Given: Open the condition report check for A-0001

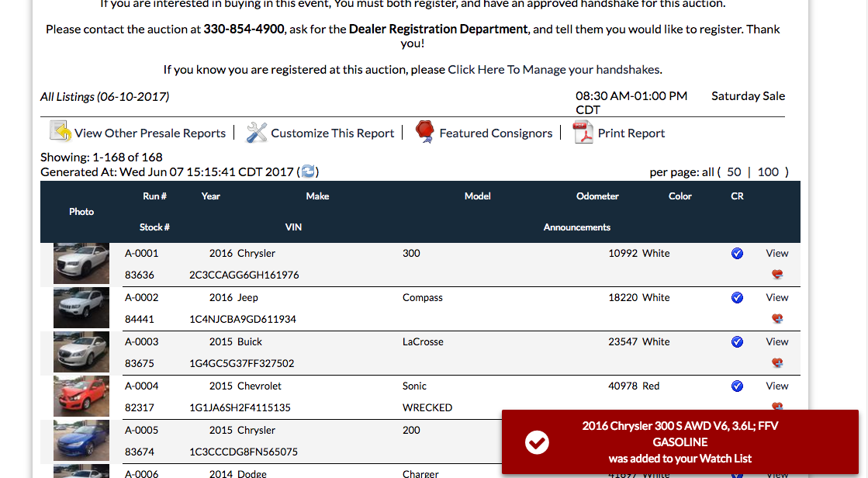Looking at the screenshot, I should [737, 253].
